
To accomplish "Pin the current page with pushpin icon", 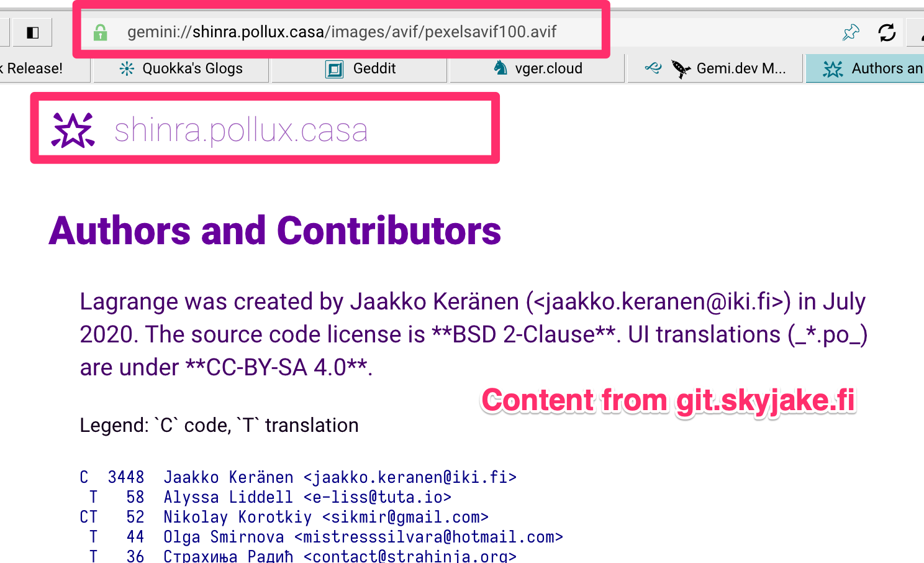I will [x=851, y=32].
